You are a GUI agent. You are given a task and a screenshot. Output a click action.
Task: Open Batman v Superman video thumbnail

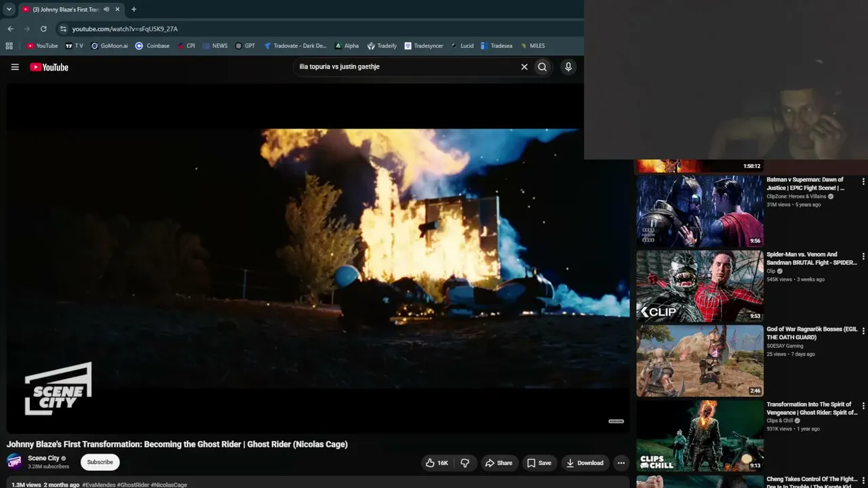(700, 211)
